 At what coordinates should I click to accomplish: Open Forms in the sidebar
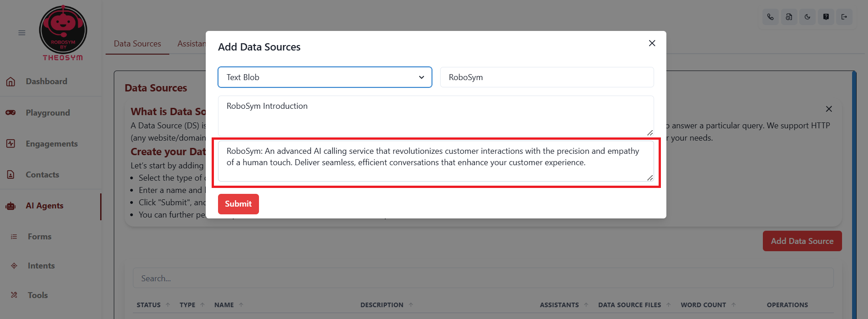point(40,237)
